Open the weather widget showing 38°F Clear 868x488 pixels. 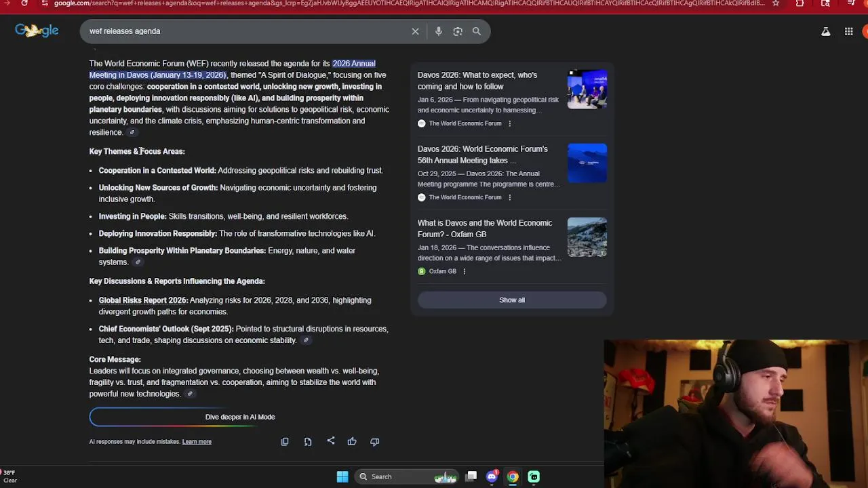tap(9, 476)
